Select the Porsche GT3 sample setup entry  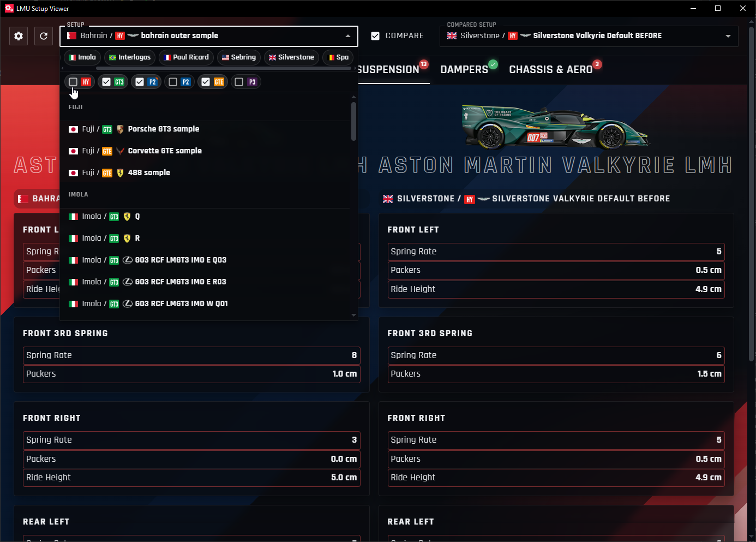click(x=163, y=129)
